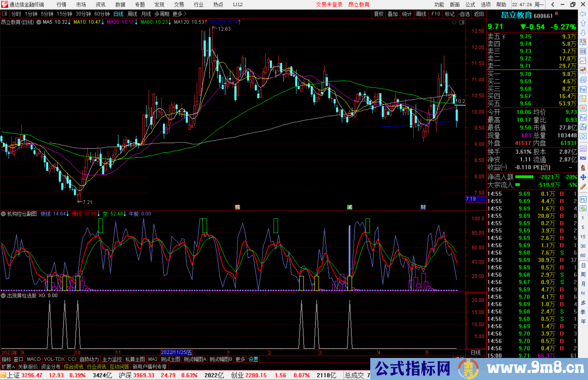Click the 设置 settings button
This screenshot has height=380, width=588.
(x=253, y=359)
